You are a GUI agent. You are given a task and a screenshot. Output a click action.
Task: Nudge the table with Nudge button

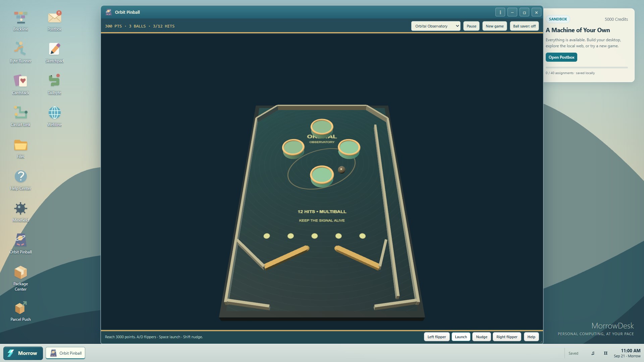pyautogui.click(x=482, y=337)
